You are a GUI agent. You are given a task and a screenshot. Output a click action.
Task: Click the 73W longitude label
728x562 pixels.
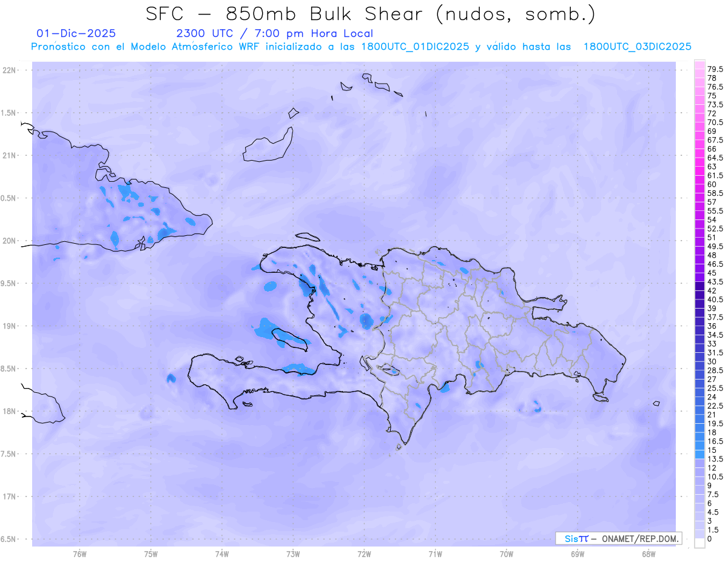pyautogui.click(x=293, y=554)
